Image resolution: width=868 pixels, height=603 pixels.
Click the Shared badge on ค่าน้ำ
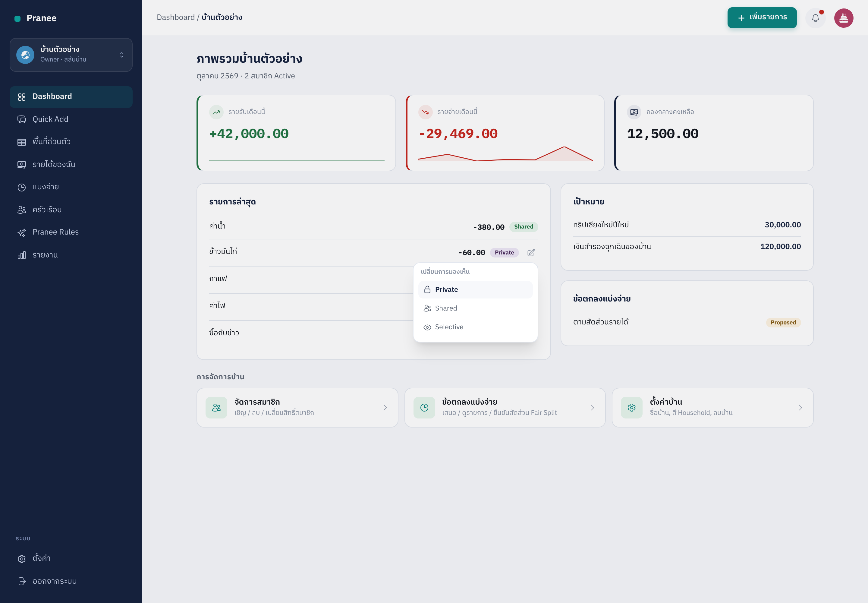[524, 227]
